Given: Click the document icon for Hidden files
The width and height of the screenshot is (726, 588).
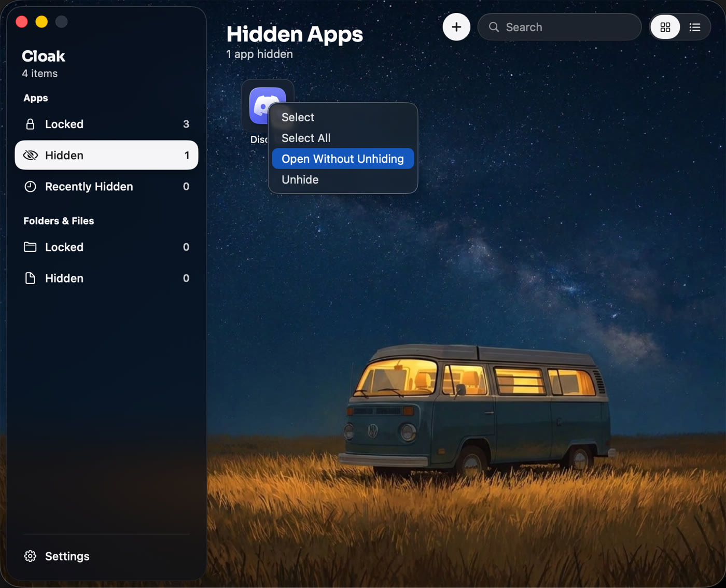Looking at the screenshot, I should [x=30, y=278].
